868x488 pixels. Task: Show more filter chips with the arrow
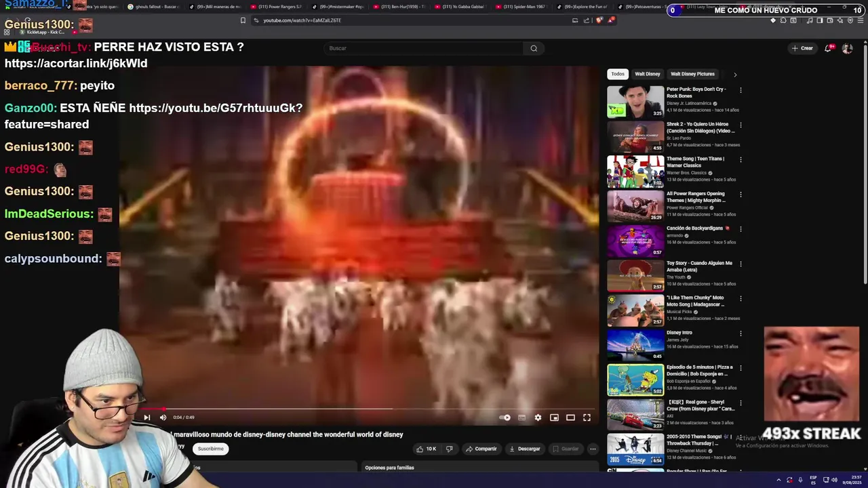pyautogui.click(x=735, y=75)
